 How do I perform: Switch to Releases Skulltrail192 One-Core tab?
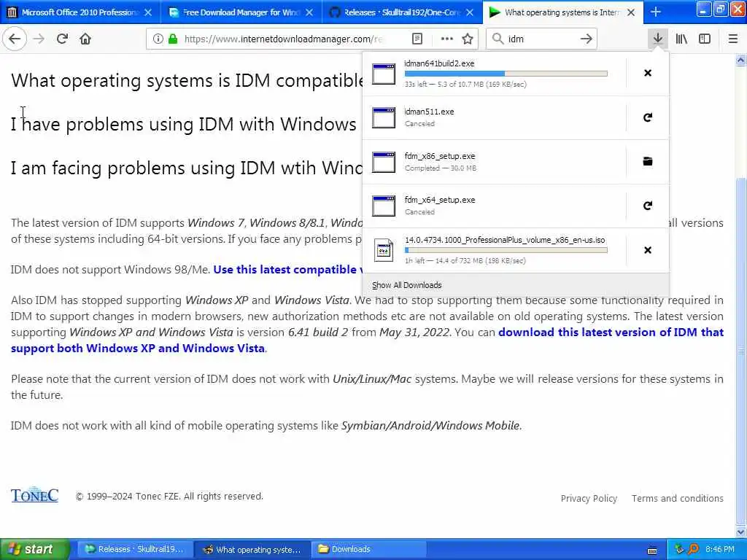point(402,12)
